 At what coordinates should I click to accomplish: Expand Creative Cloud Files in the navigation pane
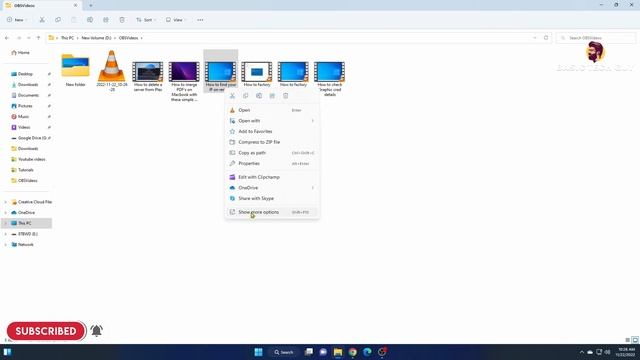[x=5, y=202]
